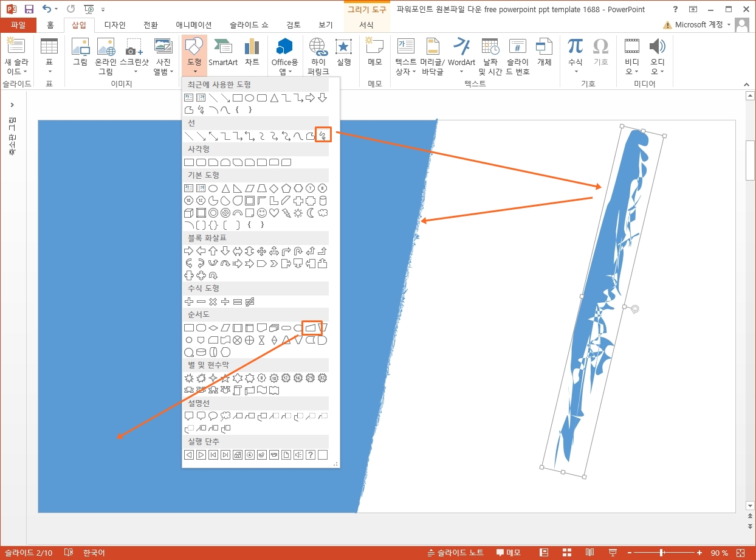Toggle the 슬라이드 노트 pane
Viewport: 756px width, 560px height.
[455, 553]
